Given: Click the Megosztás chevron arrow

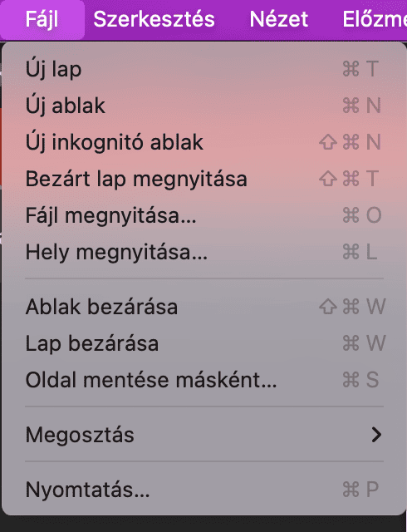Looking at the screenshot, I should (376, 435).
